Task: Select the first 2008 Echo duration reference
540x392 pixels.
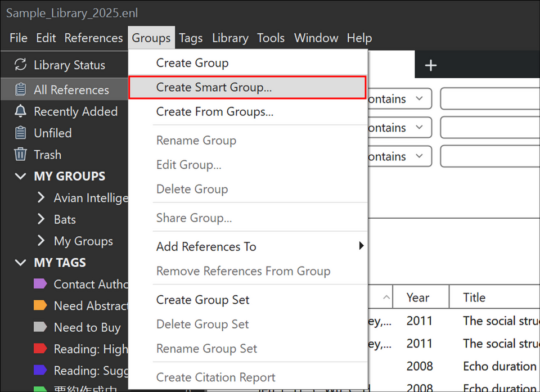Action: 454,366
